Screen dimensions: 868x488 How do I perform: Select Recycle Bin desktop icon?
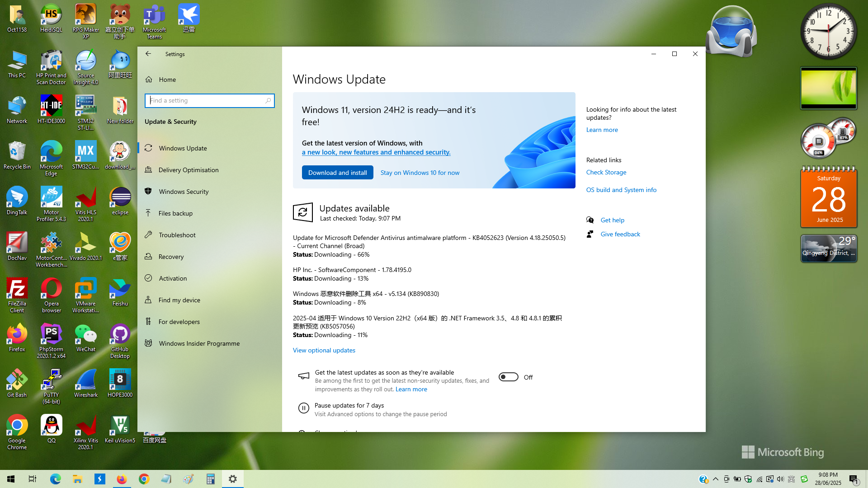(17, 155)
